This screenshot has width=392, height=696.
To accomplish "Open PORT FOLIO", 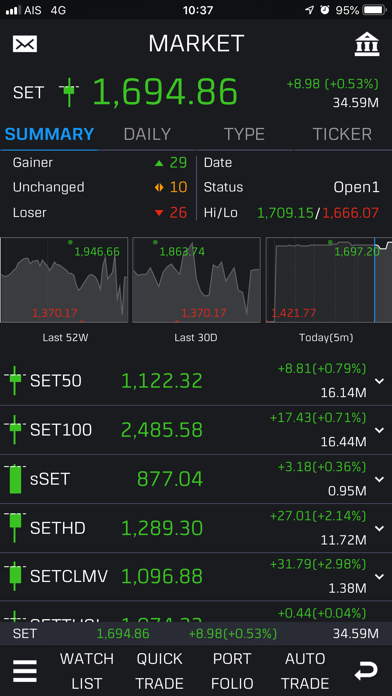I will click(x=232, y=671).
